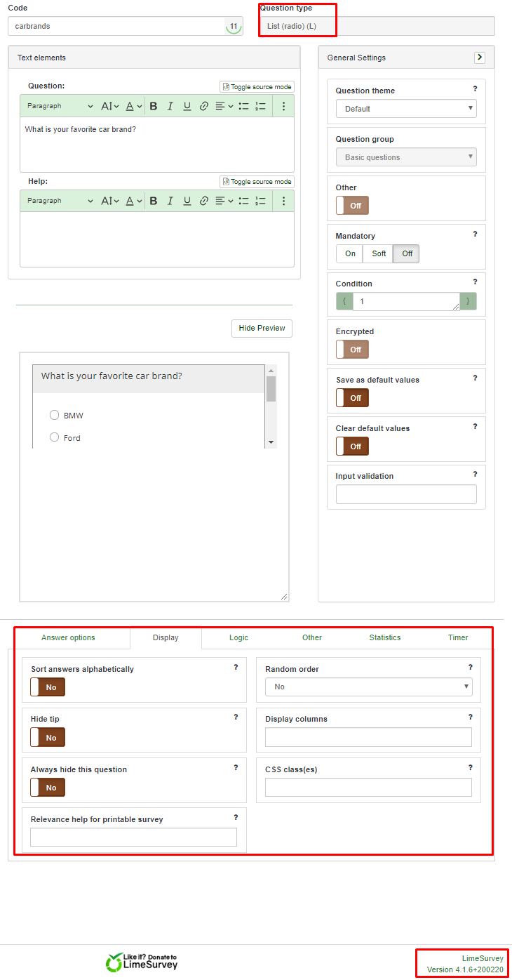Switch to Statistics tab
512x980 pixels.
[385, 637]
